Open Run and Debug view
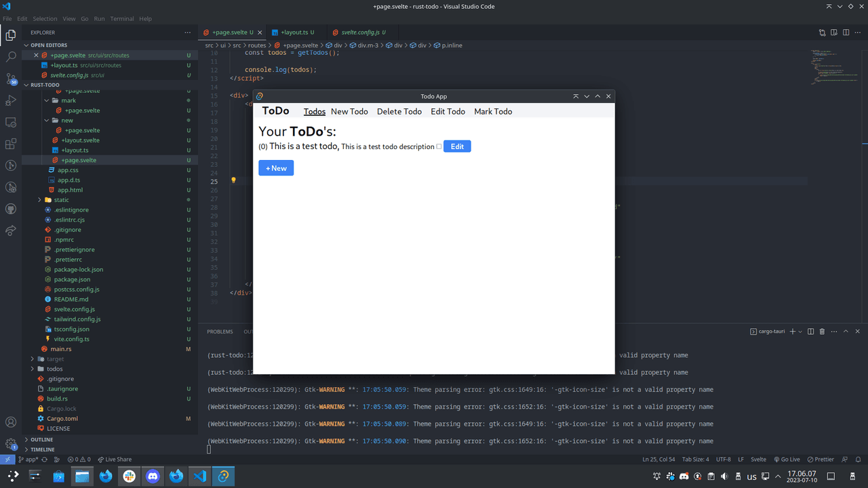Viewport: 868px width, 488px height. (x=11, y=100)
